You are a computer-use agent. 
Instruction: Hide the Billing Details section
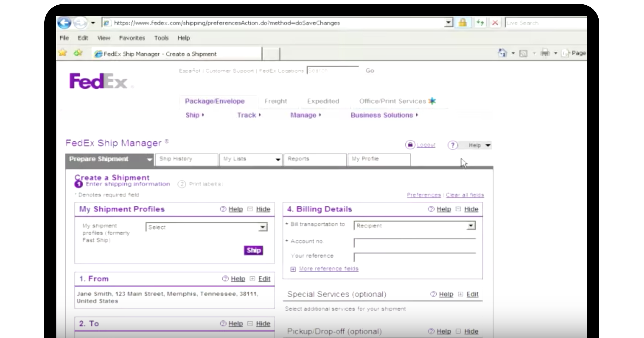click(471, 209)
